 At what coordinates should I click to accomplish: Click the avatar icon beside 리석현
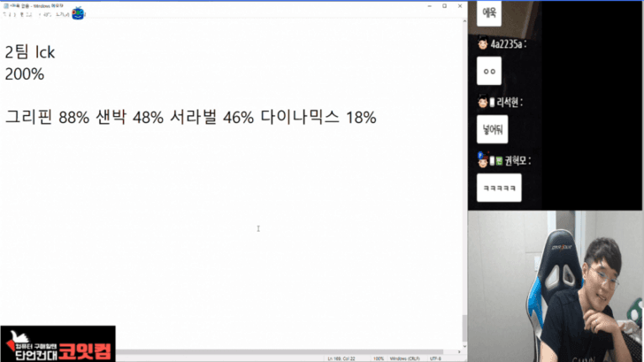[x=481, y=102]
